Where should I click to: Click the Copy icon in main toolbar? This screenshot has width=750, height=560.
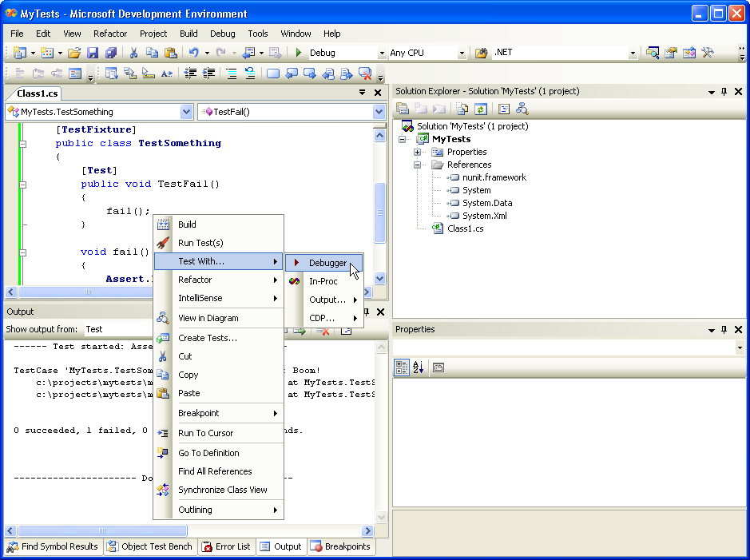(x=152, y=53)
